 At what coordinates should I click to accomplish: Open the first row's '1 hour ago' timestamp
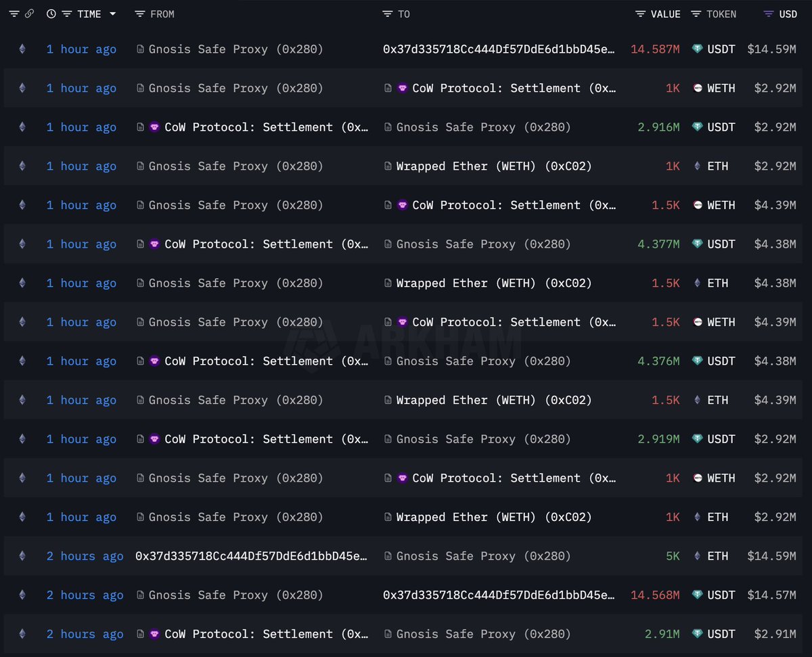point(81,49)
